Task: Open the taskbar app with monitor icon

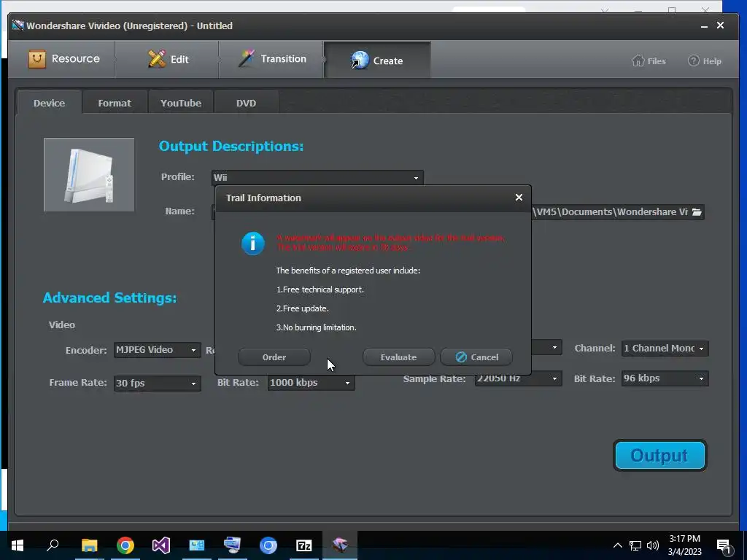Action: point(233,545)
